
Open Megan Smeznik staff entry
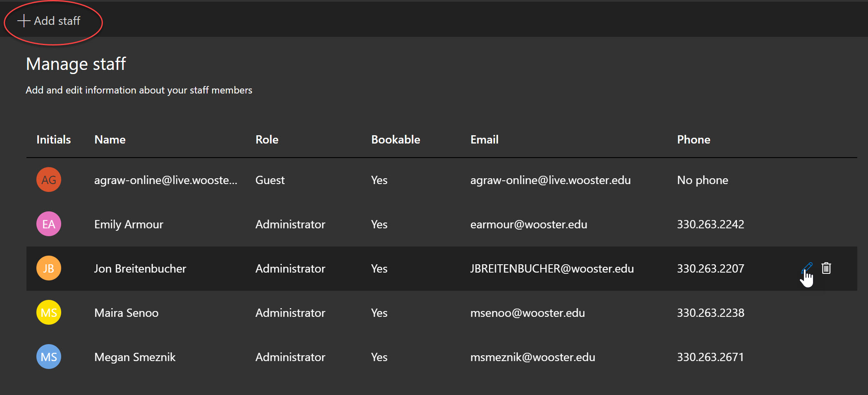click(x=135, y=357)
